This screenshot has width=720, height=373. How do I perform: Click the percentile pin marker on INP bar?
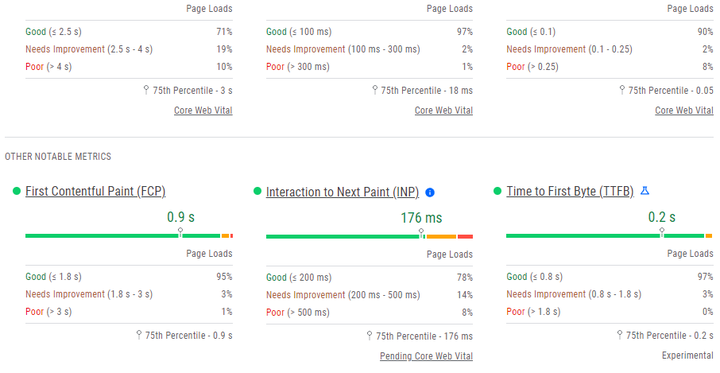pos(421,233)
